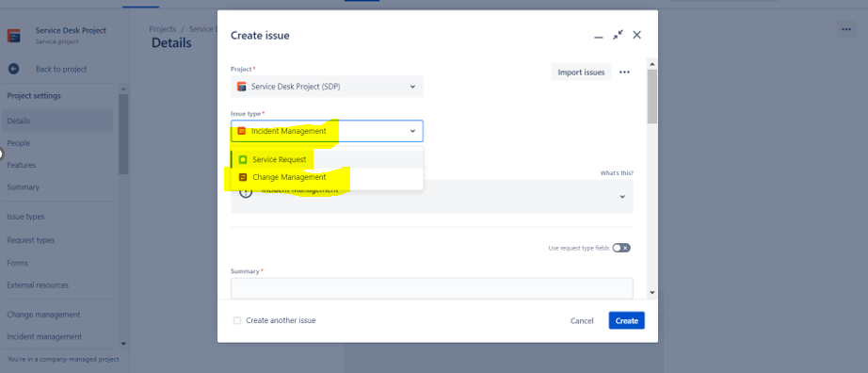
Task: Click the dialog scrollbar down arrow
Action: coord(652,292)
